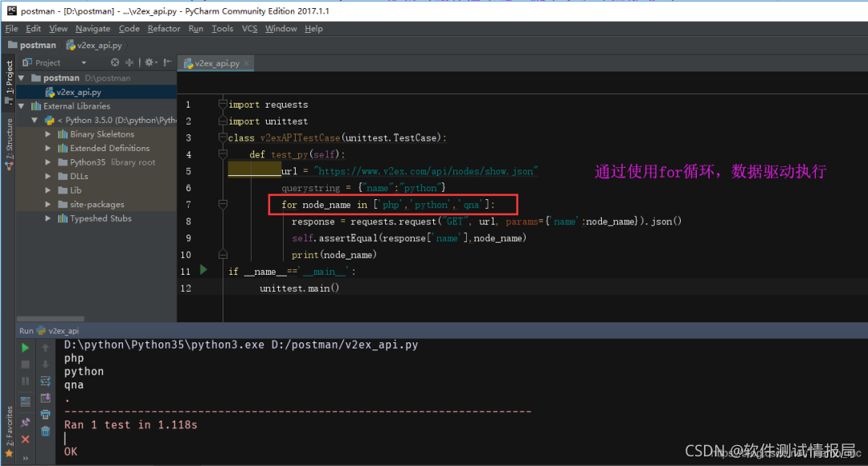Image resolution: width=868 pixels, height=466 pixels.
Task: Open the 7: Structure side panel
Action: tap(9, 143)
